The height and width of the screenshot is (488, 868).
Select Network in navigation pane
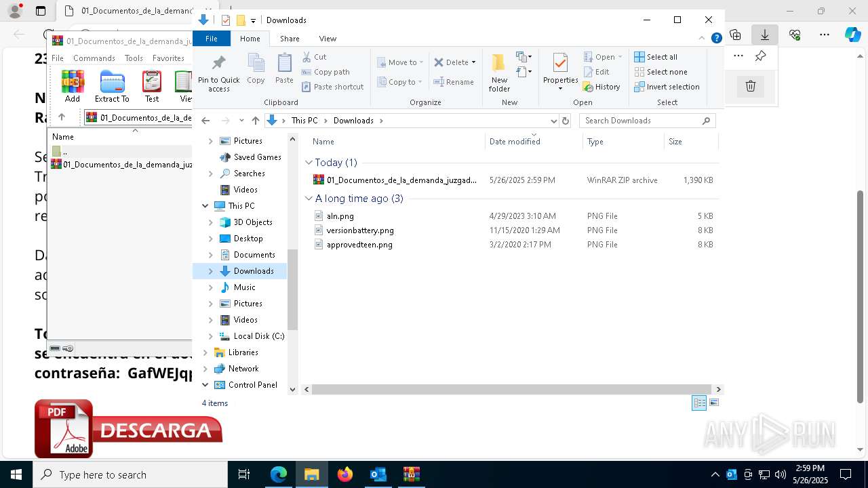243,369
